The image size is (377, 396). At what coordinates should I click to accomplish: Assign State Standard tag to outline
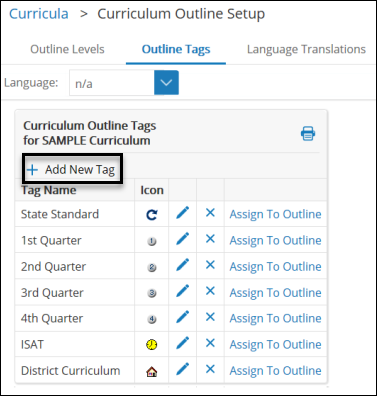[275, 214]
